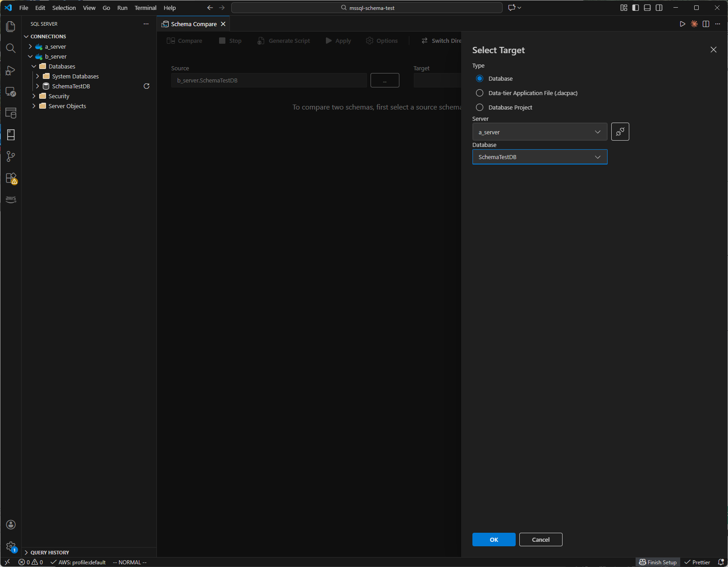Open Extensions view with warning badge
Image resolution: width=728 pixels, height=567 pixels.
11,178
